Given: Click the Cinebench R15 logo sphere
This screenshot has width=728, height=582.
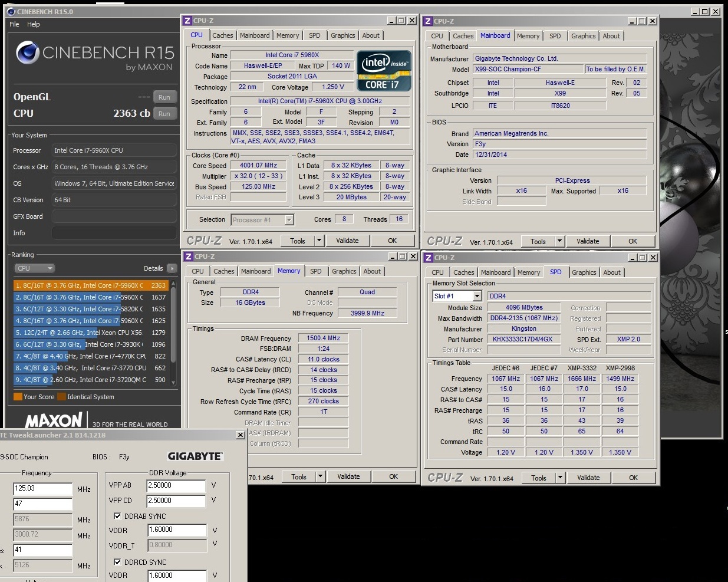Looking at the screenshot, I should pos(28,53).
